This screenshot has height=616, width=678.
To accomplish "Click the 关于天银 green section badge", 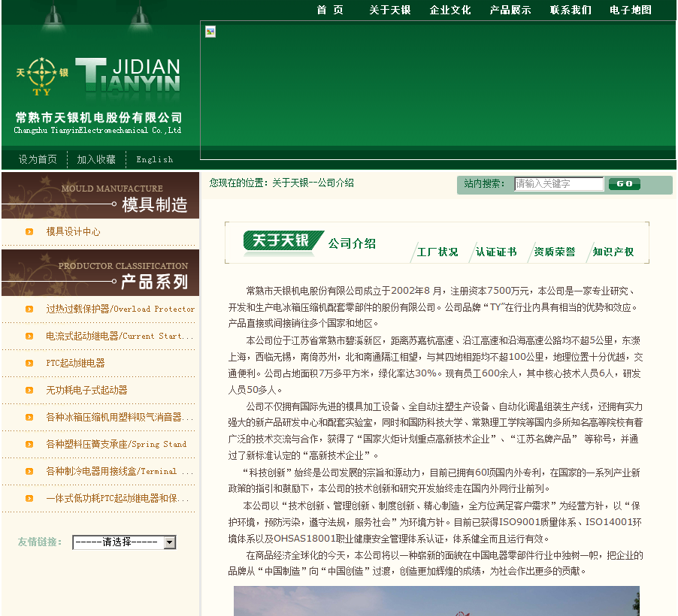I will [283, 241].
